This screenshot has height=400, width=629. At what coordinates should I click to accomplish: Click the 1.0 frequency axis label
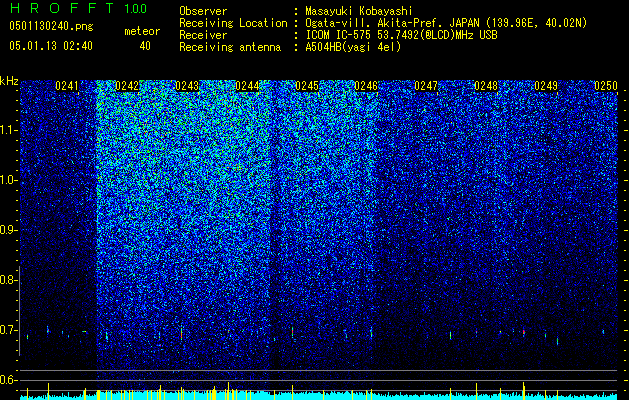9,181
